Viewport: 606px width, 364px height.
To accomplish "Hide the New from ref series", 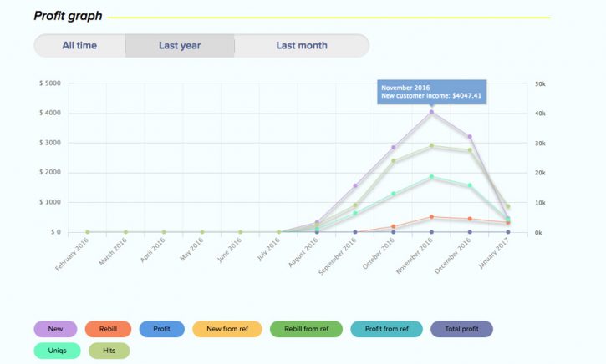I will [x=227, y=329].
